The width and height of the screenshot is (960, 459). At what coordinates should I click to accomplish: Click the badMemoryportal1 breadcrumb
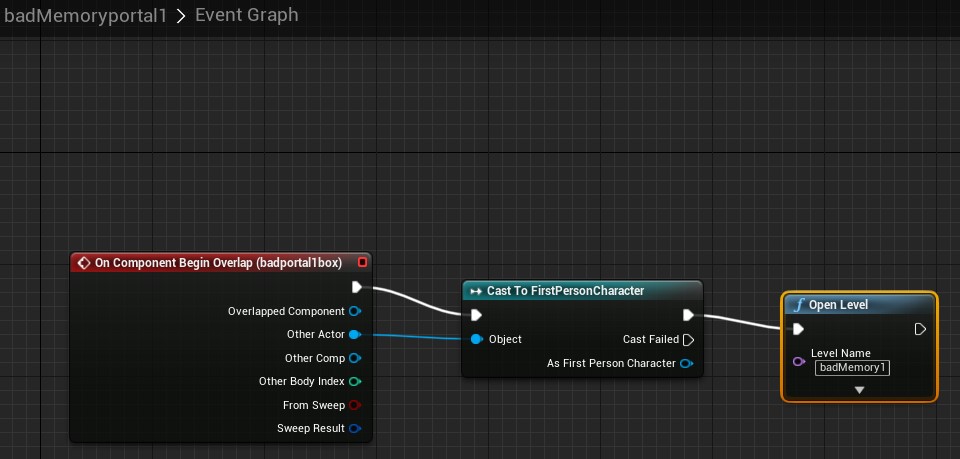click(85, 16)
